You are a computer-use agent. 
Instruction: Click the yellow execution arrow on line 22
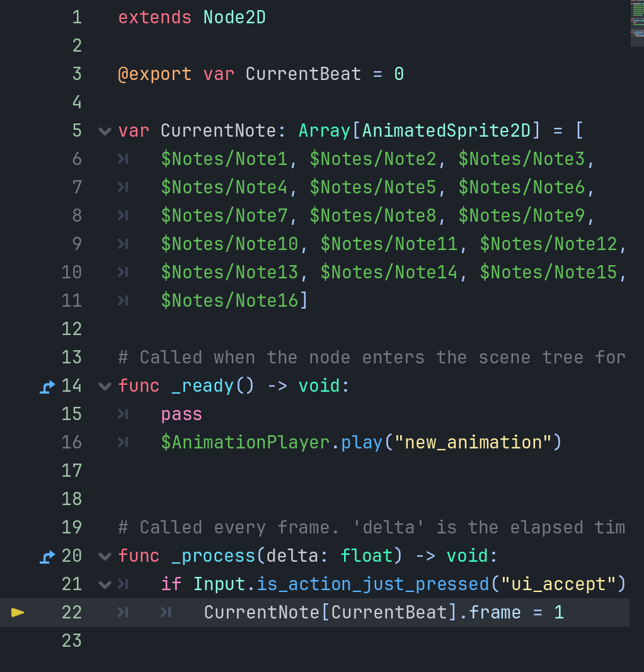pos(18,612)
